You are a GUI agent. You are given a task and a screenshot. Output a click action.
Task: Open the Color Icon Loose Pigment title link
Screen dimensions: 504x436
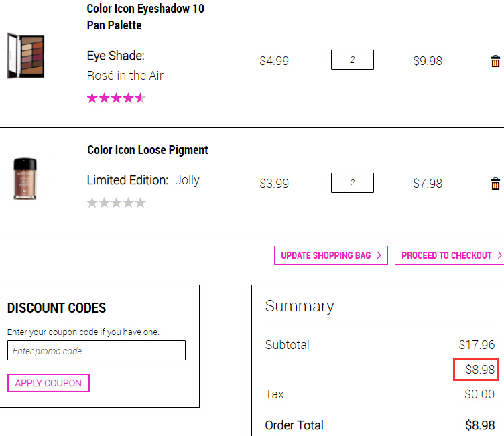[147, 150]
